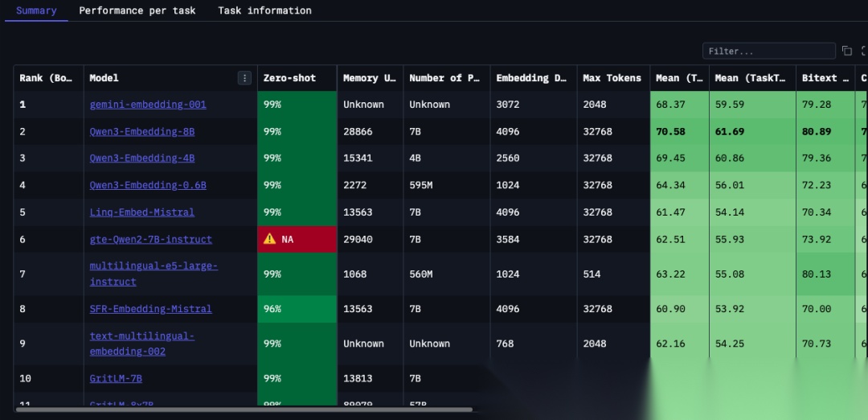This screenshot has height=420, width=868.
Task: Open Qwen3-Embedding-0.6B model link
Action: pos(148,185)
